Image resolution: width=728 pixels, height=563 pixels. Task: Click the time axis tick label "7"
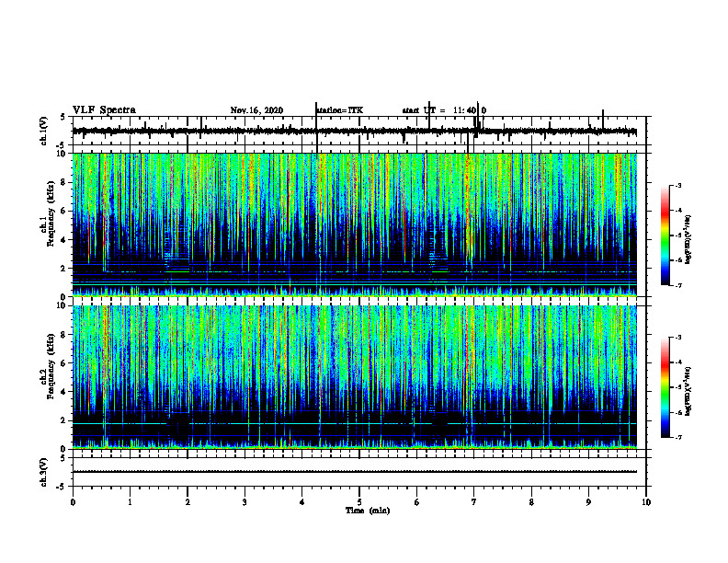point(474,502)
